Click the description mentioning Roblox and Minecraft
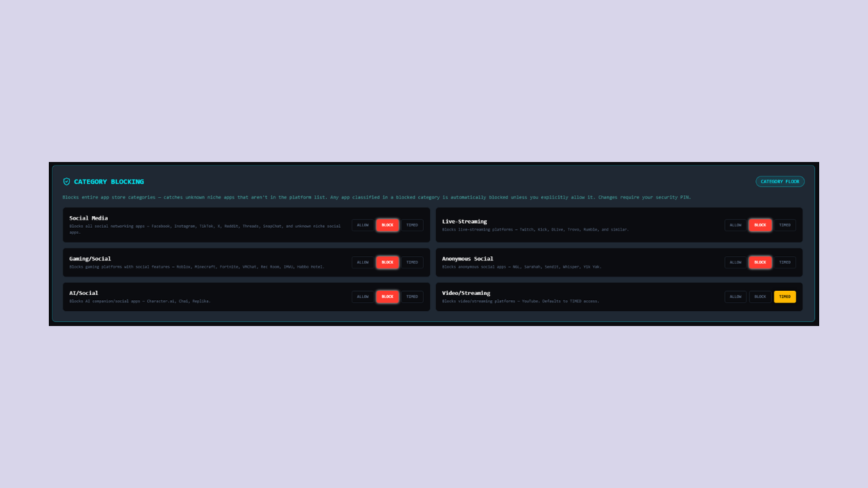Image resolution: width=868 pixels, height=488 pixels. point(197,267)
